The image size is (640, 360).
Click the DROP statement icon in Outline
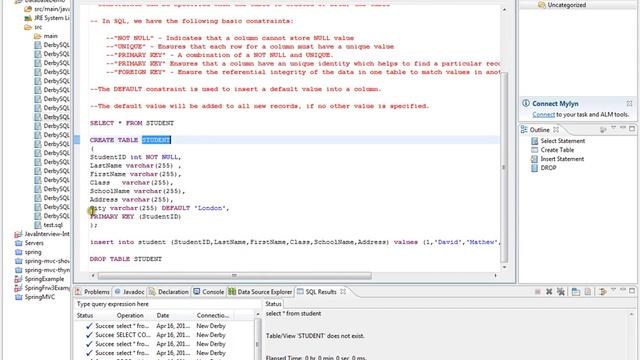point(534,168)
